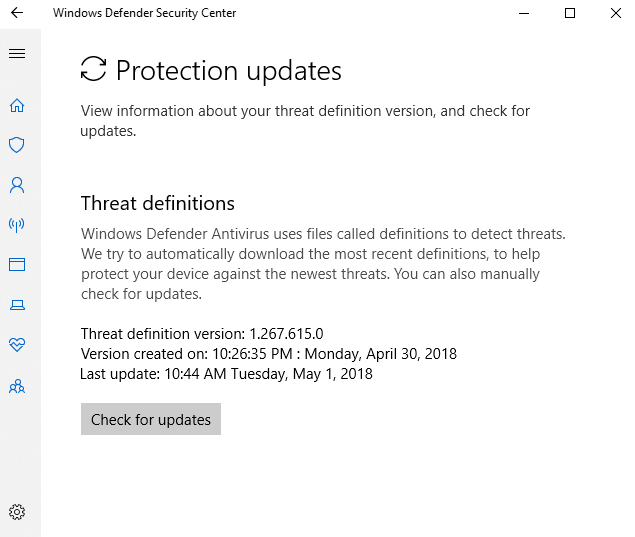
Task: Open the Home section in sidebar
Action: [x=17, y=105]
